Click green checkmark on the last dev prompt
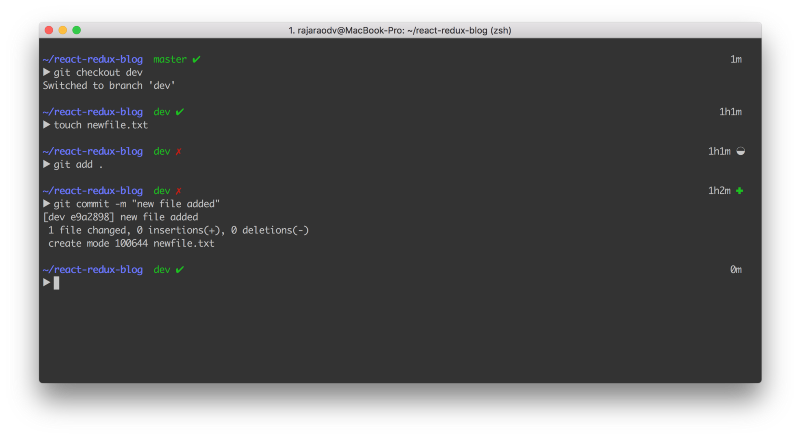The image size is (800, 438). (x=180, y=270)
